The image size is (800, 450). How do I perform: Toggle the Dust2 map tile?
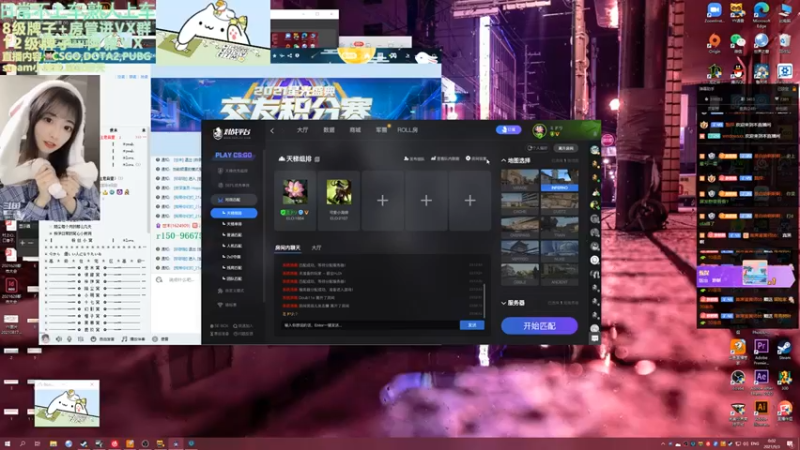[559, 203]
